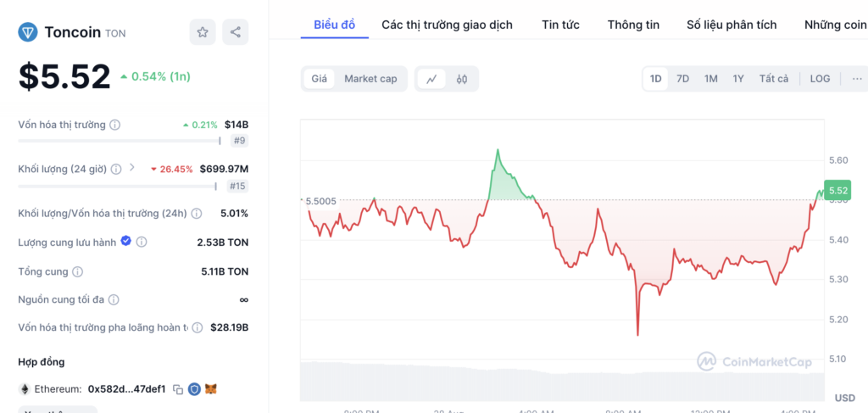The width and height of the screenshot is (868, 413).
Task: Add Toncoin to watchlist with star icon
Action: [203, 32]
